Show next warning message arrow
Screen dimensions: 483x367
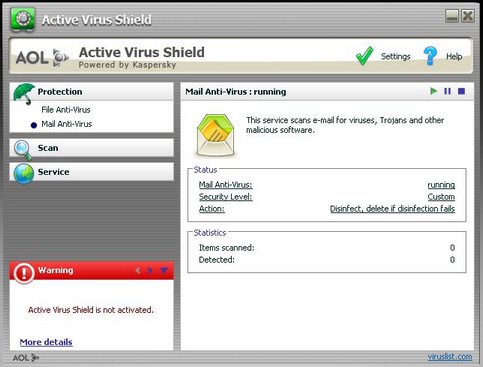[150, 270]
